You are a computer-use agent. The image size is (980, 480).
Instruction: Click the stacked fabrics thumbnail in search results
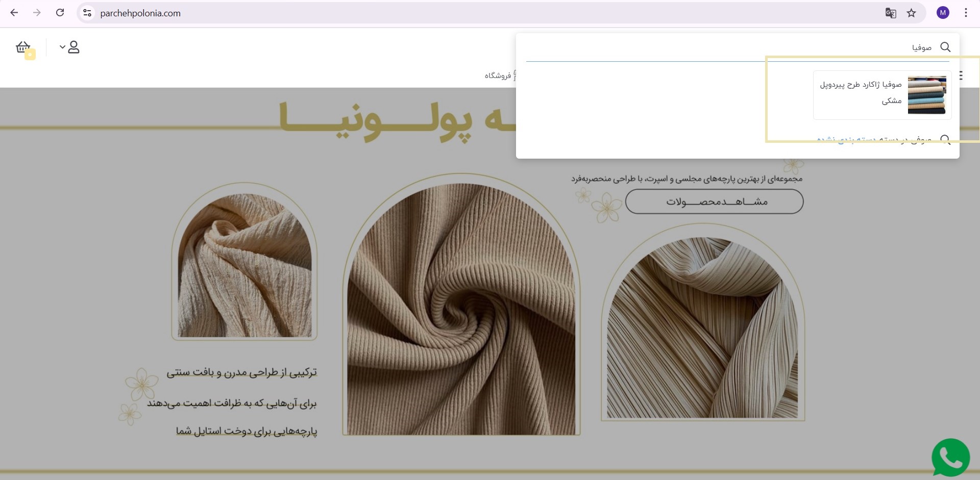927,95
